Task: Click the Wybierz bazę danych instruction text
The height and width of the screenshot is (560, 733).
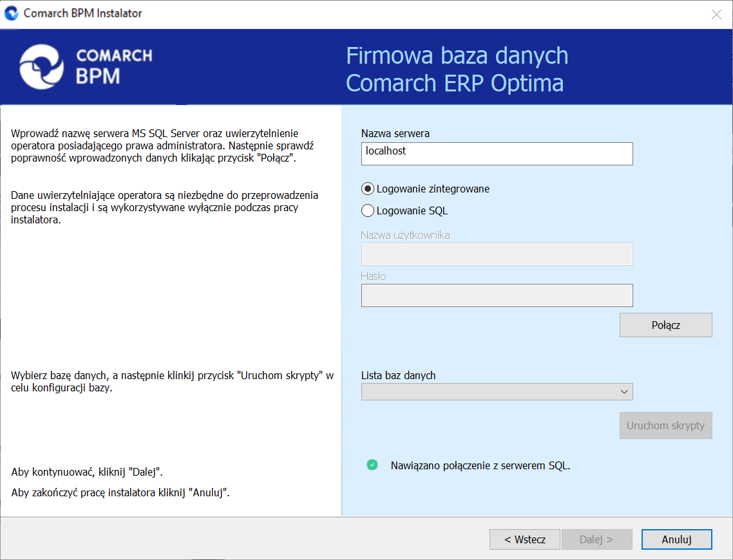Action: click(173, 382)
